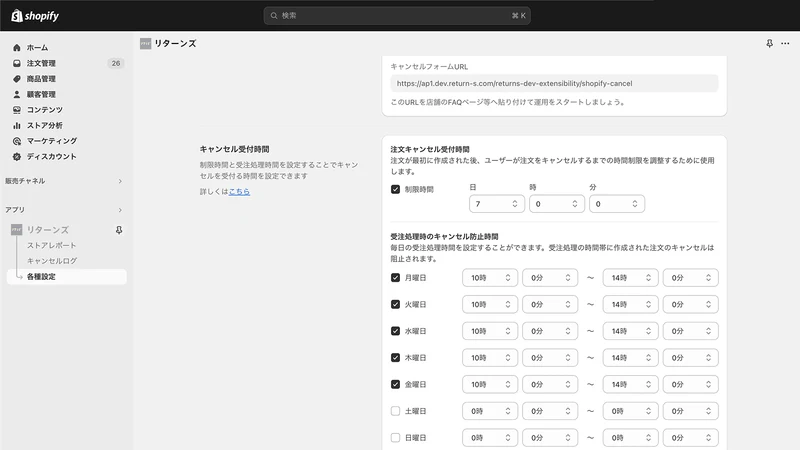Open discounts icon (ディスカウント)
This screenshot has height=450, width=800.
(17, 157)
